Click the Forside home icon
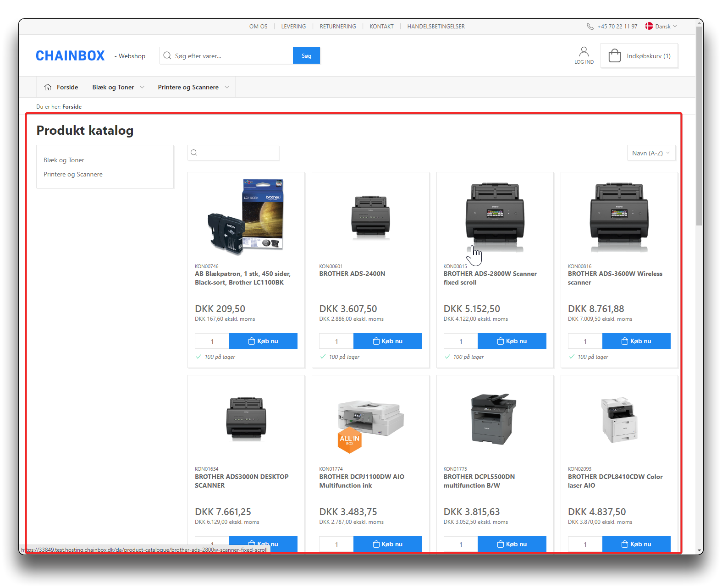The width and height of the screenshot is (722, 588). (x=48, y=87)
